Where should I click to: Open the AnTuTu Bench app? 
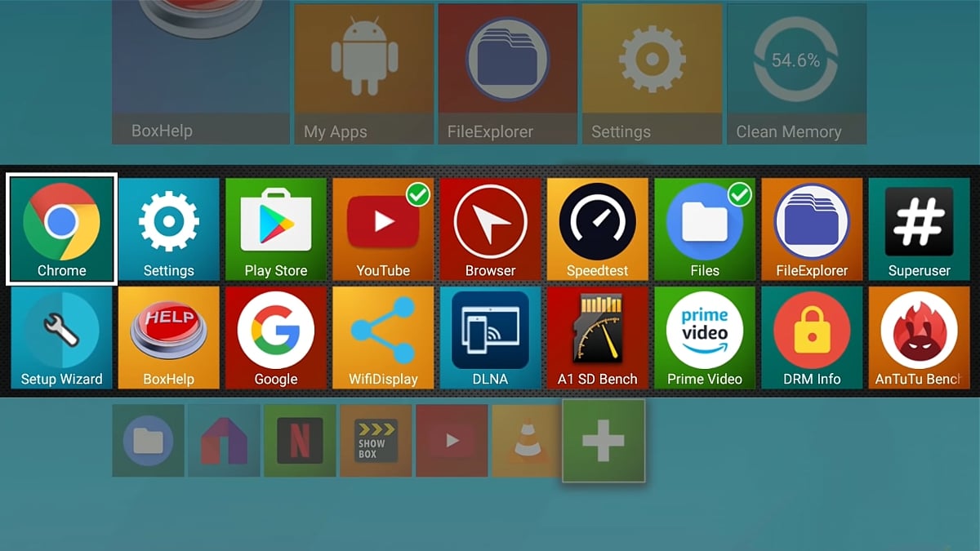[x=919, y=338]
